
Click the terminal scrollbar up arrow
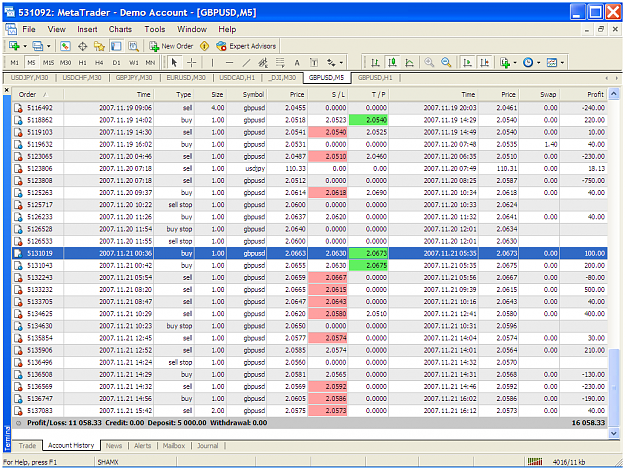click(614, 94)
